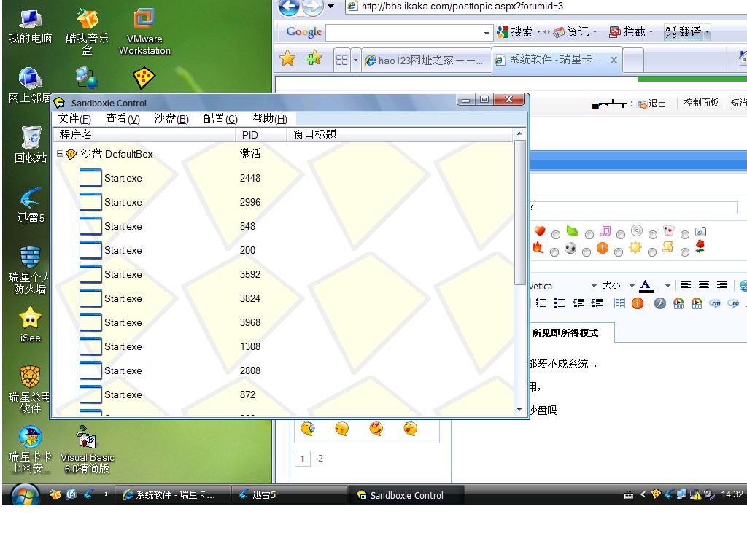Click the increase indent icon in editor
The height and width of the screenshot is (560, 747).
pyautogui.click(x=597, y=303)
